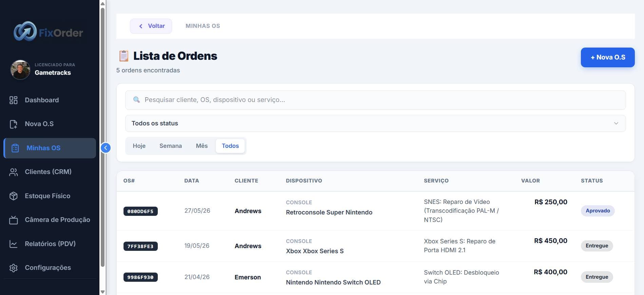
Task: Open Dashboard from the sidebar
Action: 50,100
